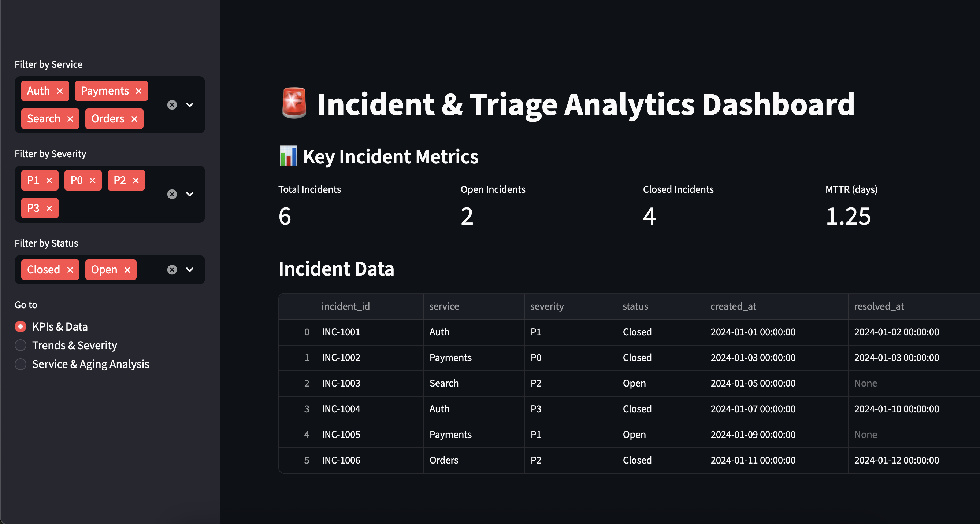Select the Trends & Severity radio option
This screenshot has width=980, height=524.
[x=20, y=345]
